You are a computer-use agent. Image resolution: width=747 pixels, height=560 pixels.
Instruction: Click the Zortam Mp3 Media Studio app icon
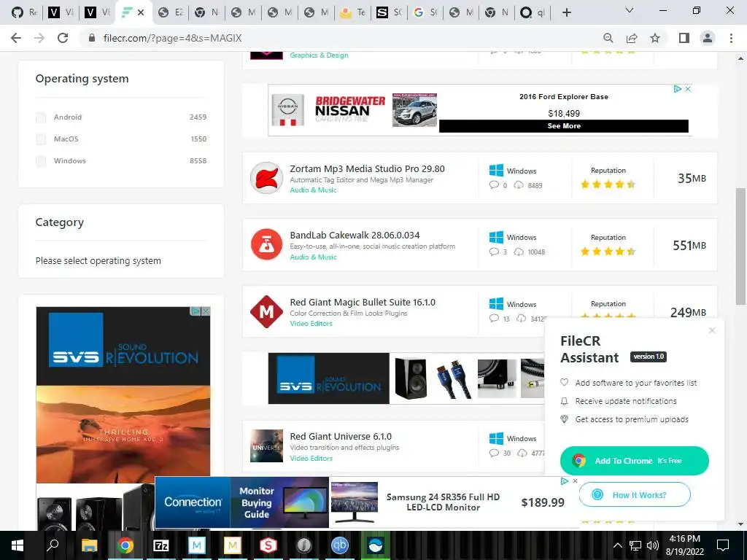click(x=266, y=178)
